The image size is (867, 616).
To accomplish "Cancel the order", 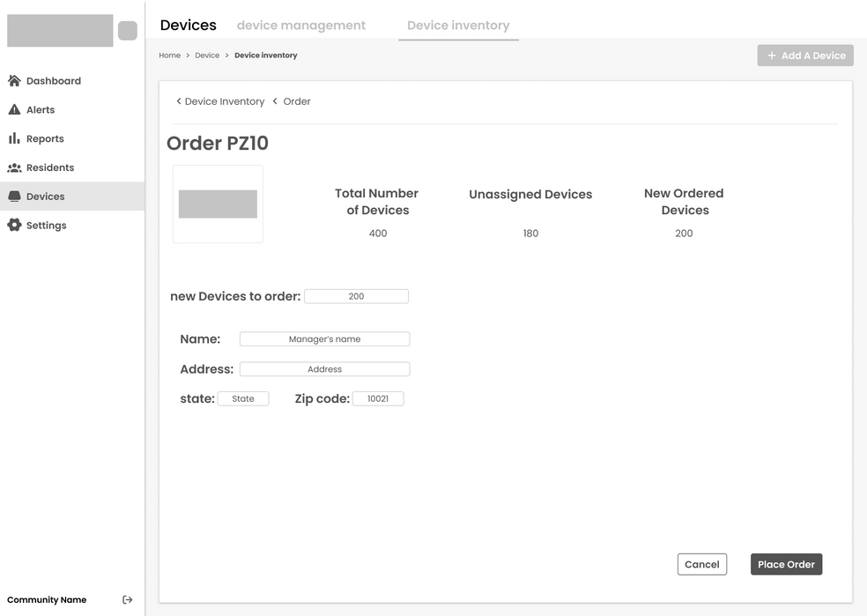I will 702,565.
